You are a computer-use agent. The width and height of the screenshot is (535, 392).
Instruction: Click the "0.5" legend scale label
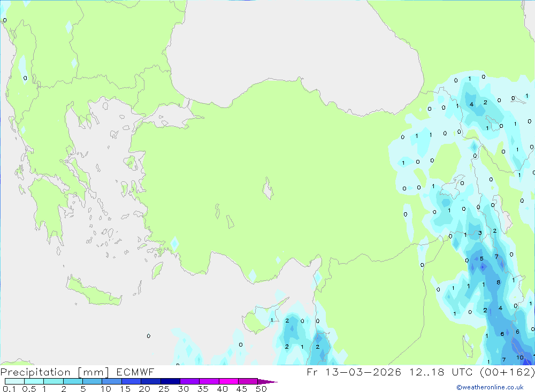(29, 389)
